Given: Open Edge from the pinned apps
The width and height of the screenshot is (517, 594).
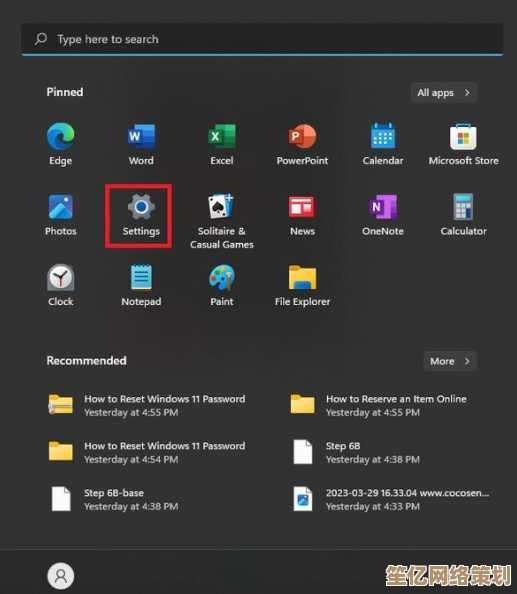Looking at the screenshot, I should coord(61,144).
